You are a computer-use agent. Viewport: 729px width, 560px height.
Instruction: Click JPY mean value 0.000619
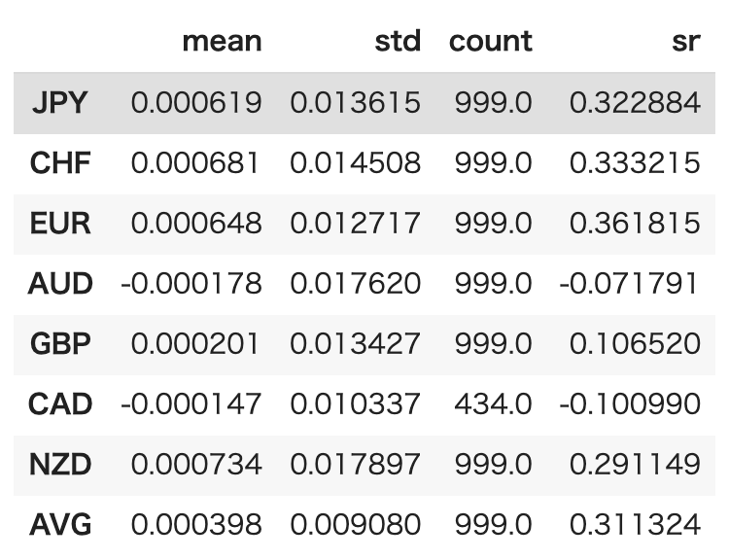point(196,103)
